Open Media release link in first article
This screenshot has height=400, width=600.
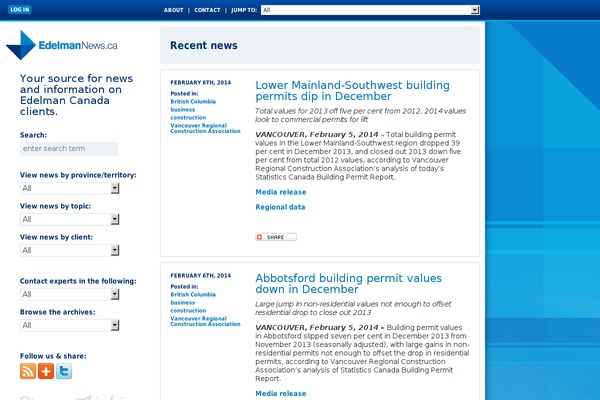point(281,192)
